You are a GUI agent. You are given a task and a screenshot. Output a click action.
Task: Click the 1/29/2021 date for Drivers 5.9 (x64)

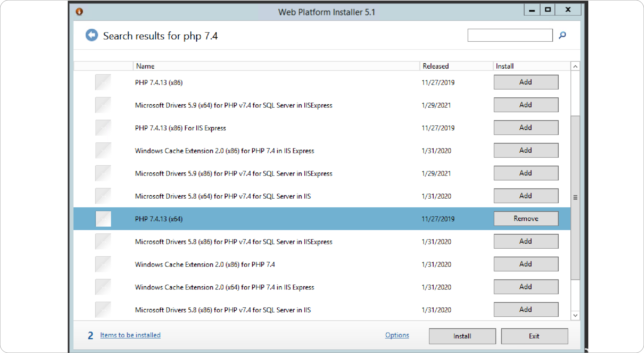coord(436,105)
